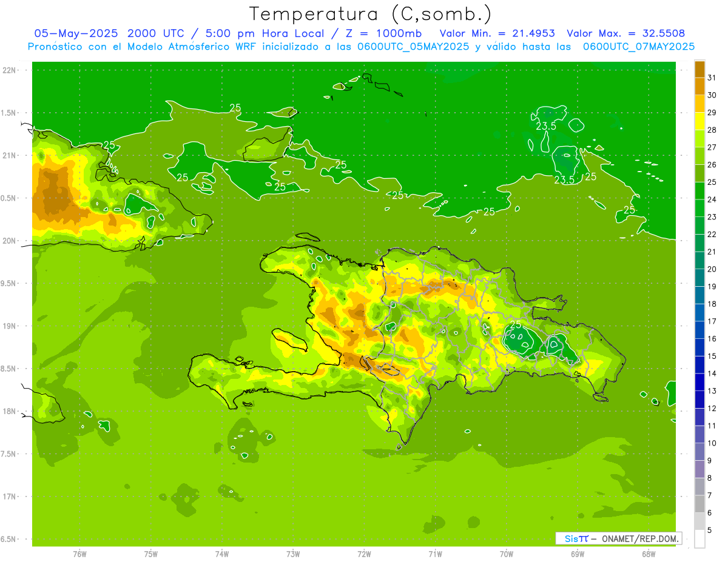Click the color scale label "20"
728x562 pixels.
click(712, 269)
